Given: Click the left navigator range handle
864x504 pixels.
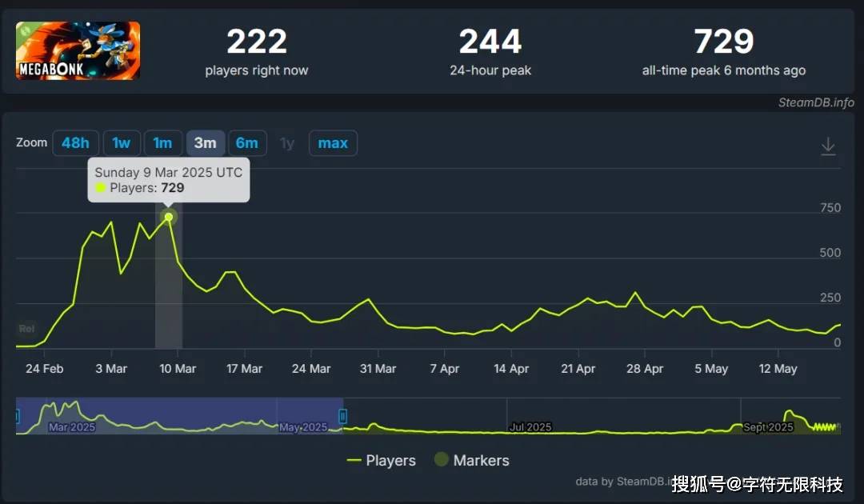Looking at the screenshot, I should pyautogui.click(x=17, y=416).
